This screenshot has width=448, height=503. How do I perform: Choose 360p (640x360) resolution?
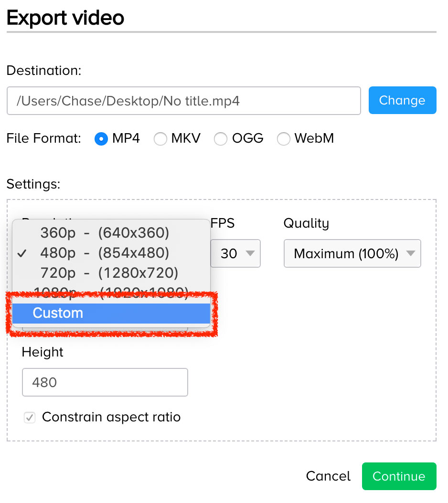(x=111, y=232)
